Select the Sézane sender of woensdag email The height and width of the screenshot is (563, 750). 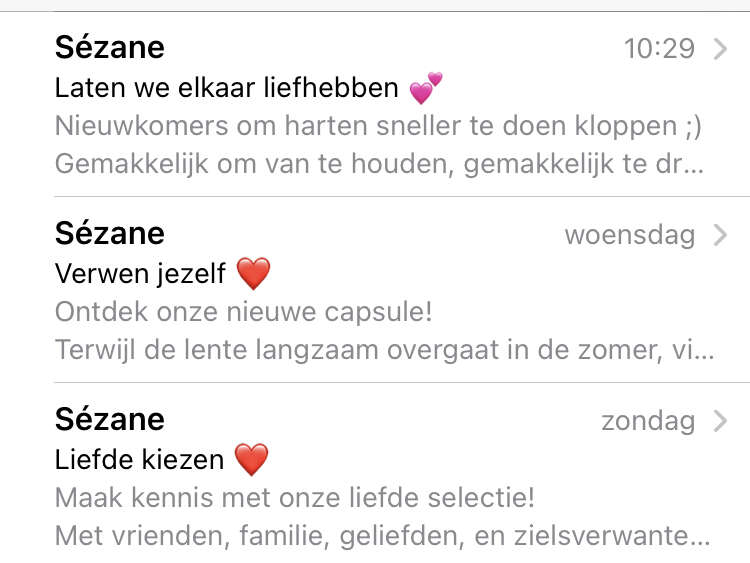pyautogui.click(x=110, y=233)
